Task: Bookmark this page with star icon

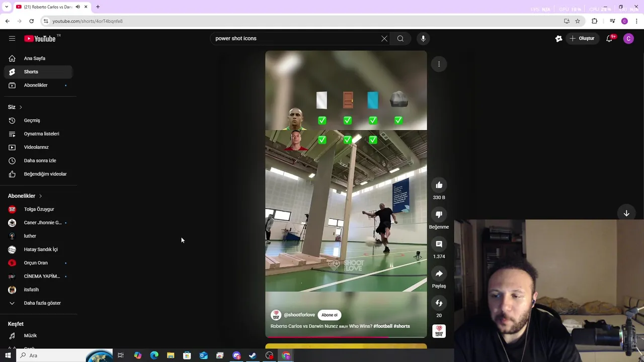Action: (578, 21)
